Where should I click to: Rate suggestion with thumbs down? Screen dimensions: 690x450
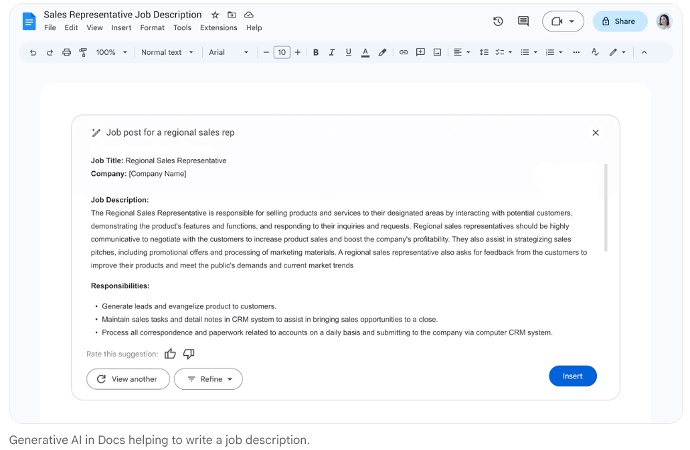(188, 353)
